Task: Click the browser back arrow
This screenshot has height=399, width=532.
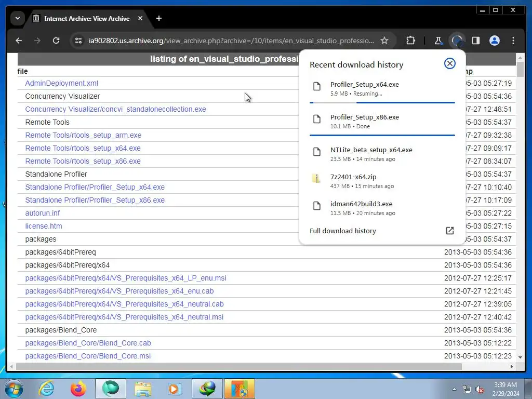Action: 19,41
